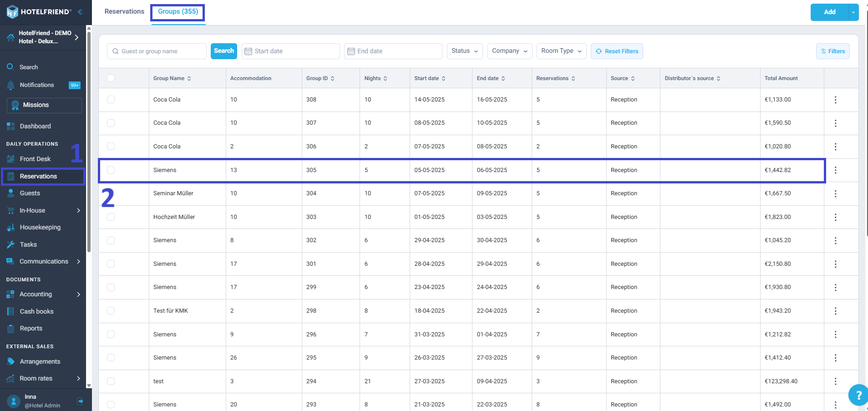Sort the table by Nights
868x411 pixels.
[376, 78]
